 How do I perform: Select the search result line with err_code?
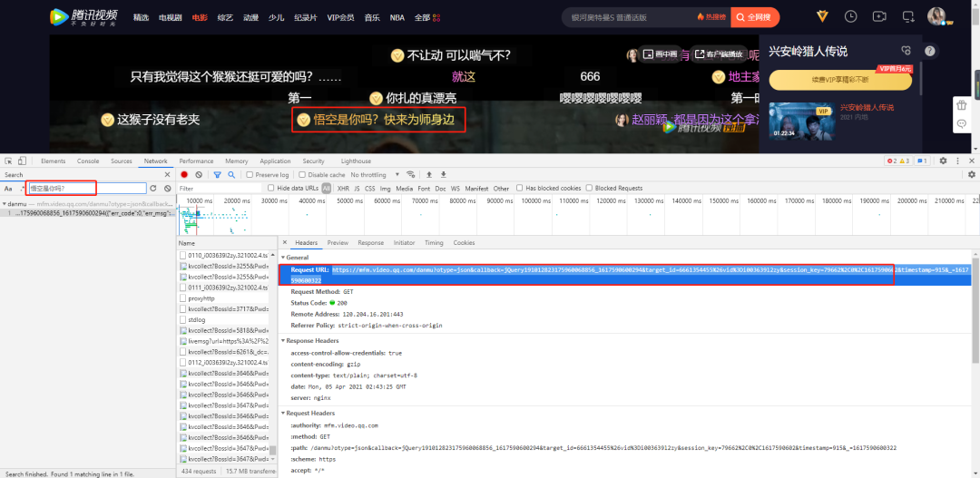click(87, 213)
